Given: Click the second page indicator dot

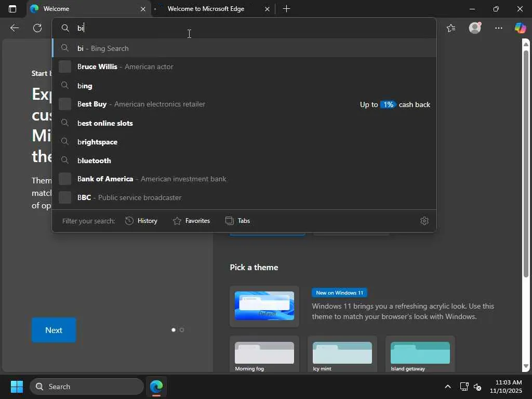Looking at the screenshot, I should click(182, 330).
